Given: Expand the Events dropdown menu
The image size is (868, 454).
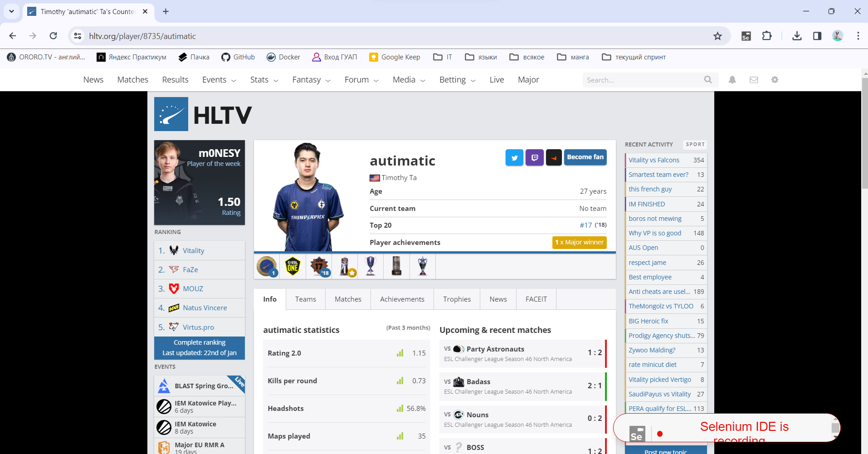Looking at the screenshot, I should click(219, 80).
